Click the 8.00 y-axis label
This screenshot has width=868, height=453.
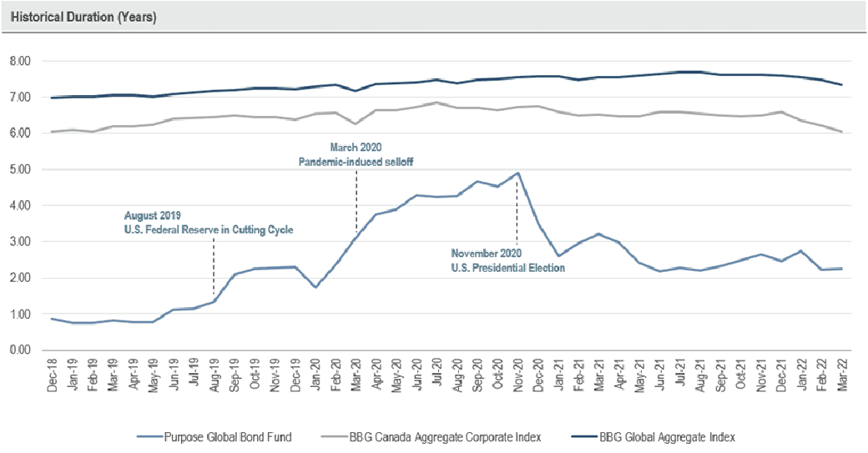point(20,62)
